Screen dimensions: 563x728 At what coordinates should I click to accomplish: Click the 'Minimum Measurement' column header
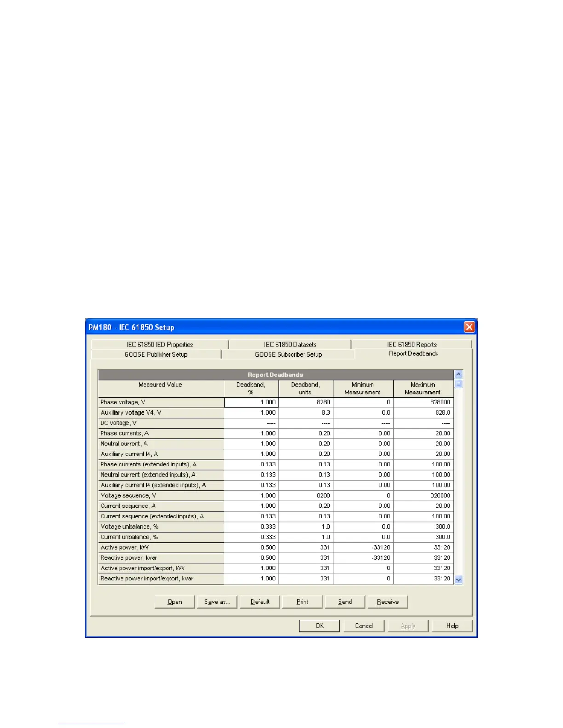point(363,388)
